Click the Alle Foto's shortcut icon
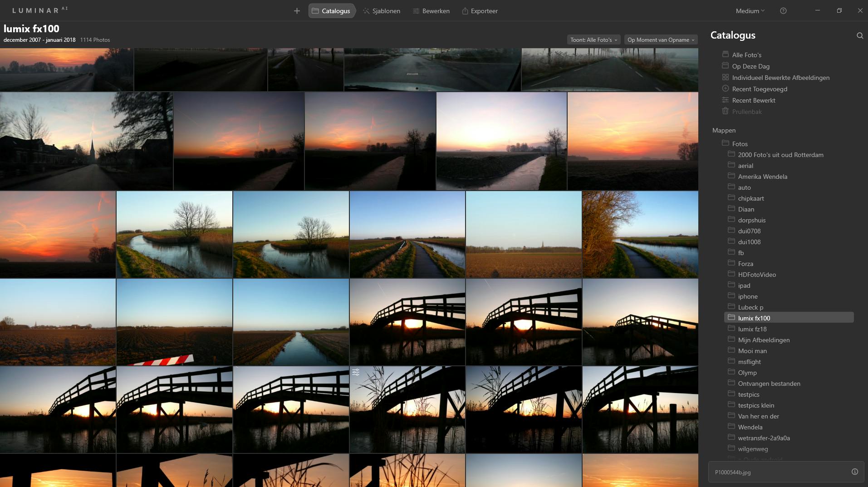Image resolution: width=868 pixels, height=487 pixels. tap(726, 54)
